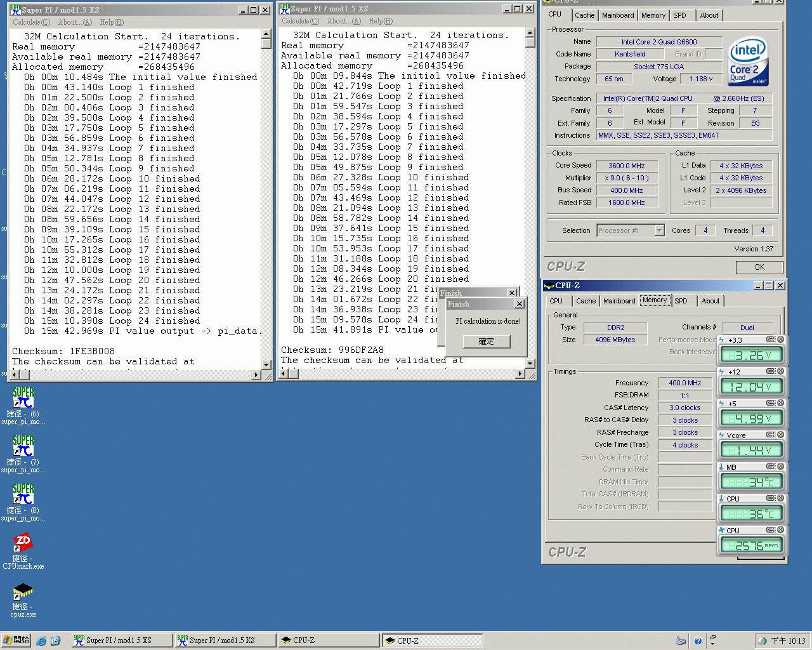Open Calculate menu in right Super PI window

[x=300, y=21]
